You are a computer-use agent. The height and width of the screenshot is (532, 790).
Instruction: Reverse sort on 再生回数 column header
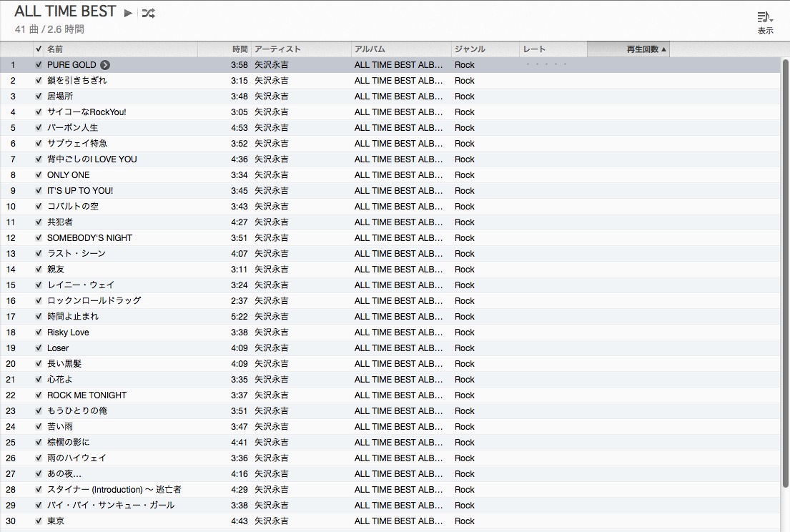pos(628,49)
